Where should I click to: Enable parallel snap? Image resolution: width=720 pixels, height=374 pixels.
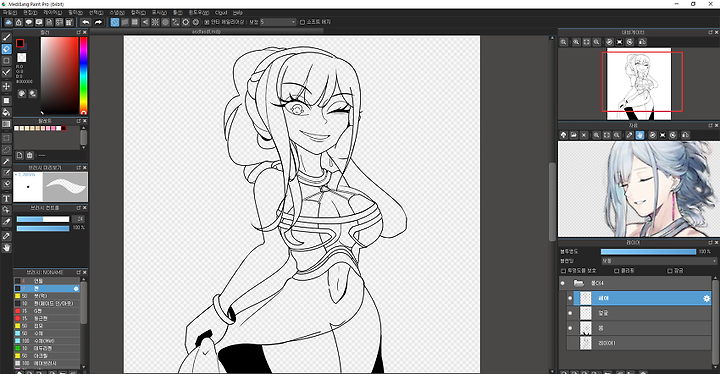[125, 22]
